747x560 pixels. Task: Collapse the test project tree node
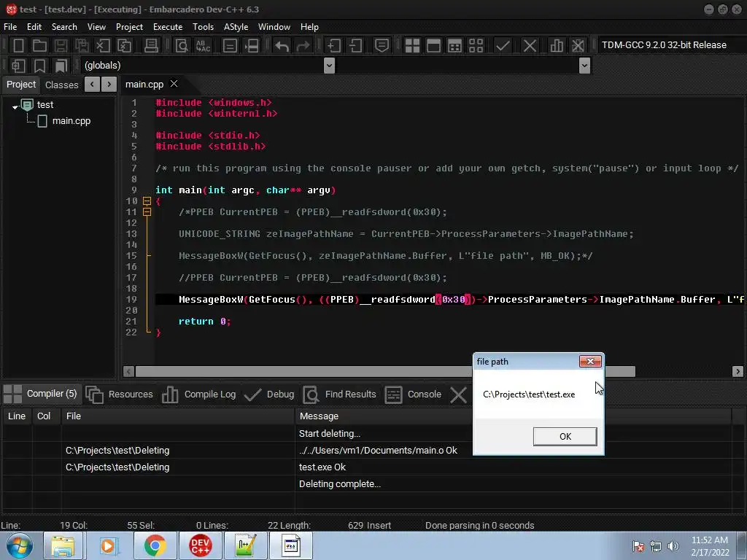[x=15, y=106]
